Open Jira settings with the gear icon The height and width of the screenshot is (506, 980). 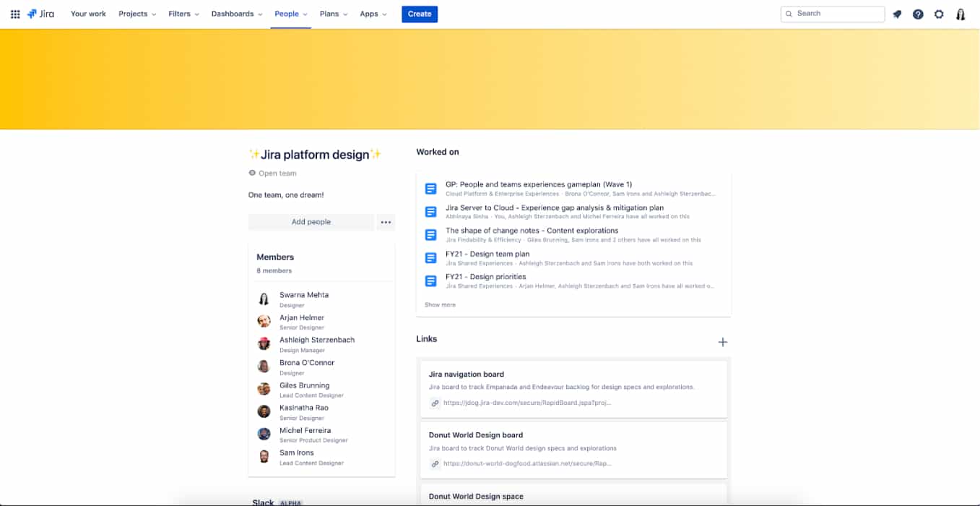coord(939,14)
